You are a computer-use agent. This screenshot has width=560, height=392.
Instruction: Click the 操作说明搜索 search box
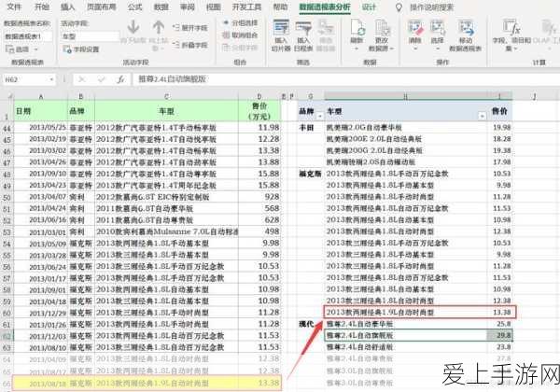pyautogui.click(x=431, y=7)
